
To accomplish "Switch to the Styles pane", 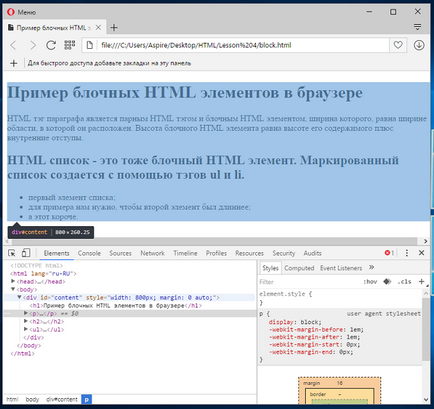I will [270, 268].
